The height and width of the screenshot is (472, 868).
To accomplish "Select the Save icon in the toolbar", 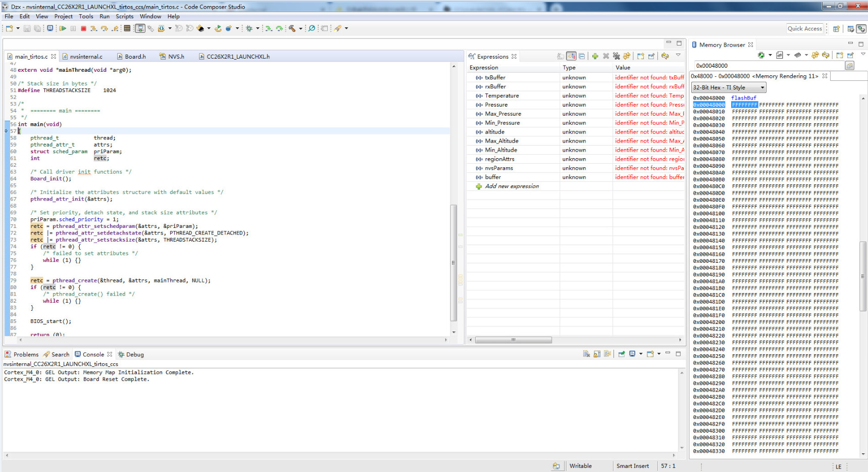I will (26, 28).
